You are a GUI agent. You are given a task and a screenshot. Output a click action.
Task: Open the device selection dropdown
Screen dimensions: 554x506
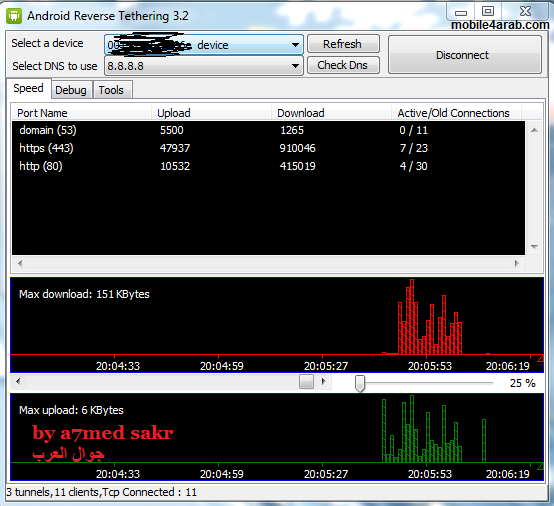click(295, 45)
